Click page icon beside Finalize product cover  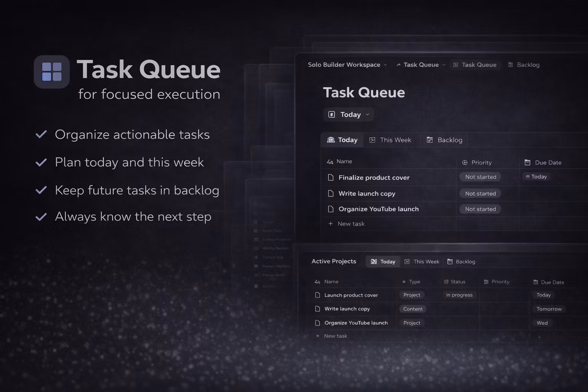click(331, 177)
